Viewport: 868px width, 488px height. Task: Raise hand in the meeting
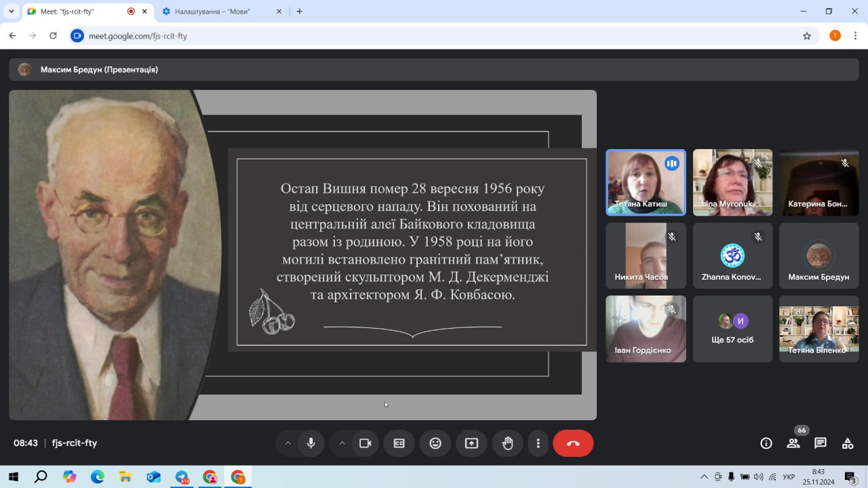click(x=507, y=443)
